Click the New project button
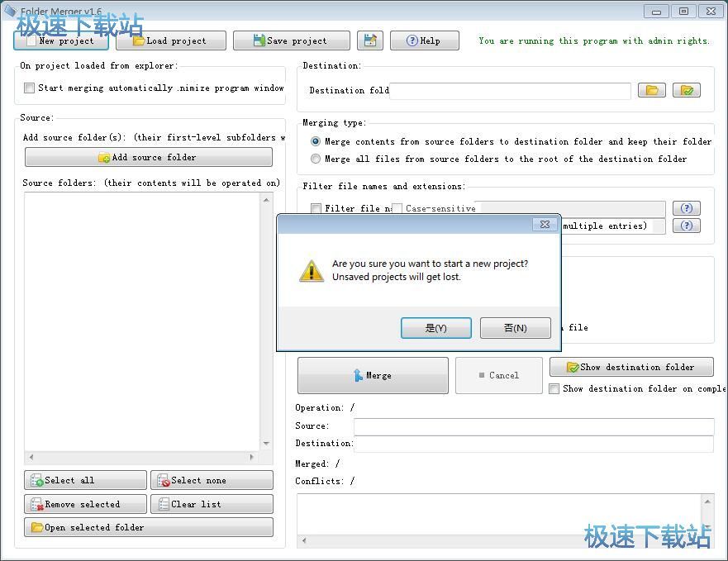The image size is (728, 561). [x=61, y=40]
